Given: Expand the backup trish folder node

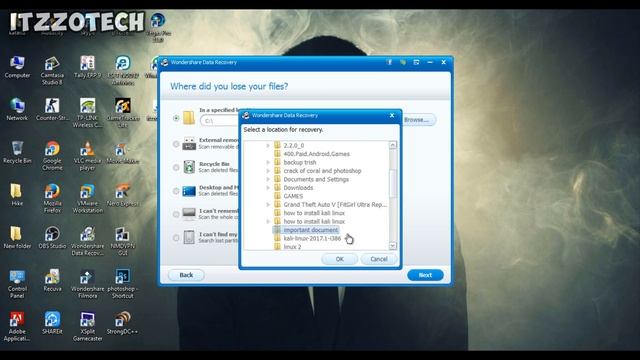Looking at the screenshot, I should (x=268, y=162).
